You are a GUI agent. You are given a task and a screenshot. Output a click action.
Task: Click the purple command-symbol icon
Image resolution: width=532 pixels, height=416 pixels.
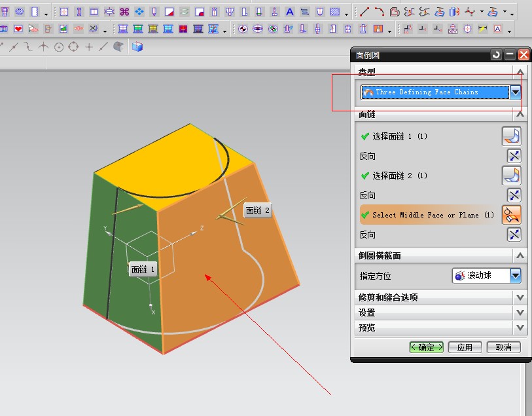click(124, 12)
